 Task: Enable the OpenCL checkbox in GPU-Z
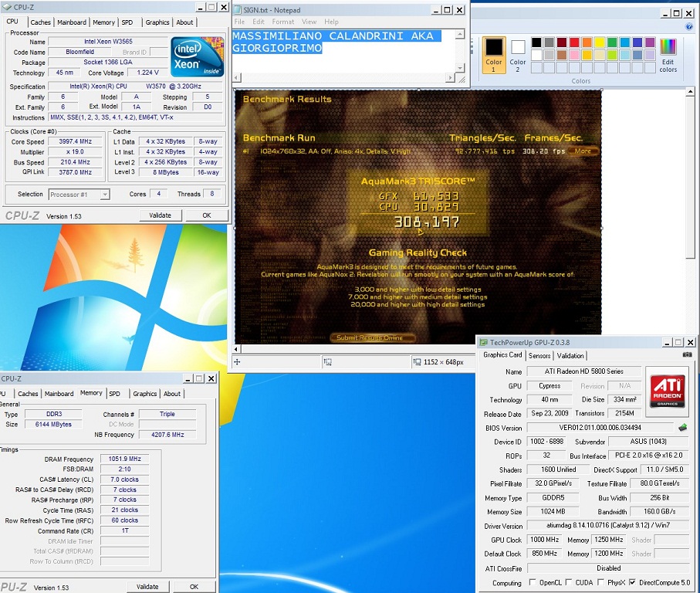point(533,582)
